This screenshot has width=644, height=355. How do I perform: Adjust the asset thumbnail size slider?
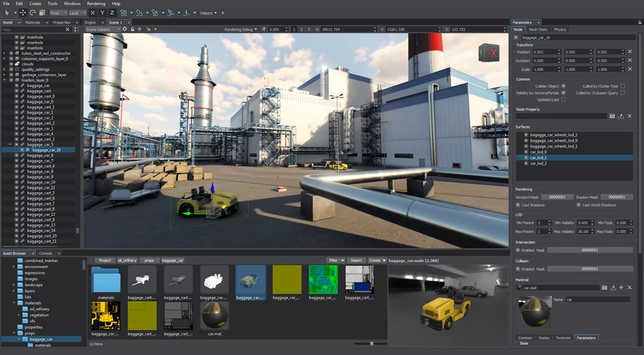tap(371, 344)
